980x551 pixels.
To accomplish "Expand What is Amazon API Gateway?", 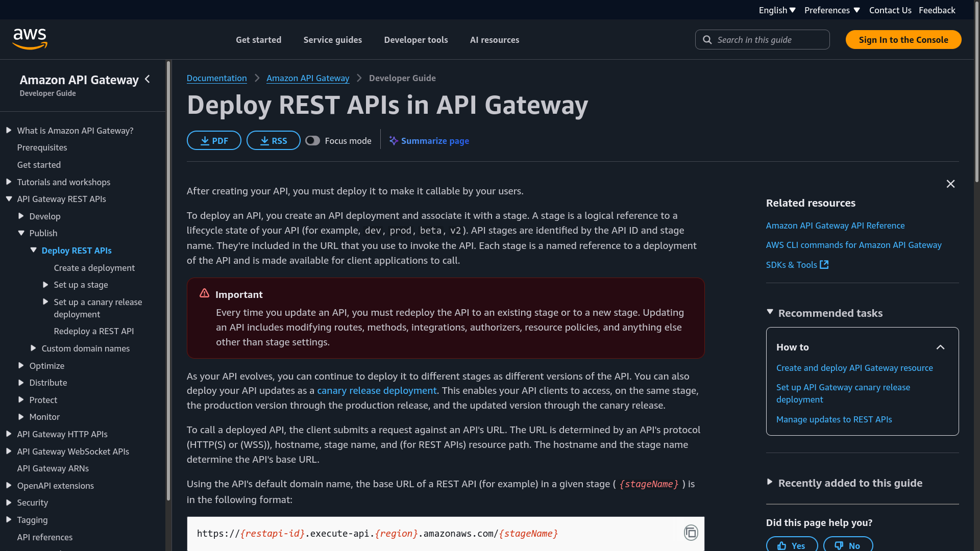I will (x=9, y=131).
